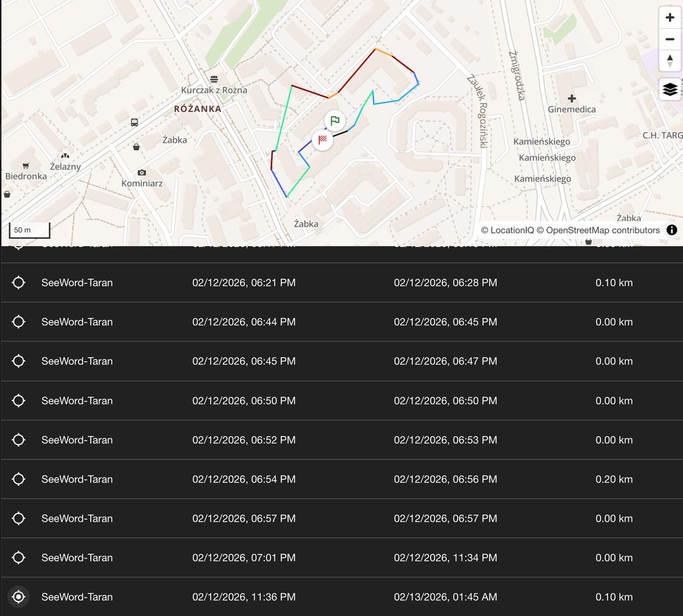Select the highlighted 11:36 PM trip icon
This screenshot has width=683, height=616.
(x=19, y=597)
